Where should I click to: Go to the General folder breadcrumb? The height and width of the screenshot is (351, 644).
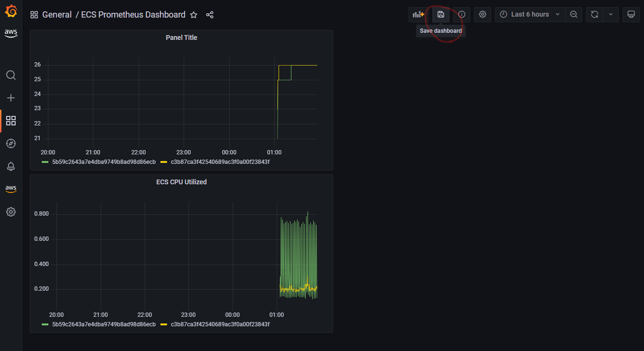click(57, 15)
